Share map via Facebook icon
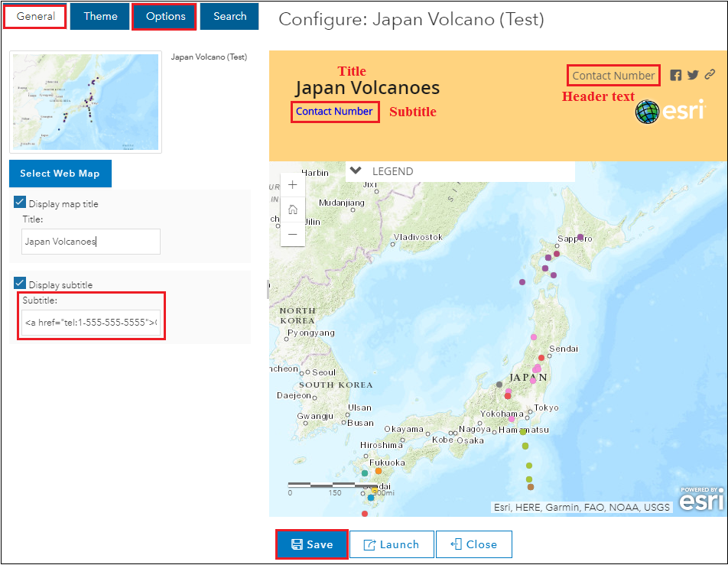This screenshot has height=565, width=728. pyautogui.click(x=676, y=75)
